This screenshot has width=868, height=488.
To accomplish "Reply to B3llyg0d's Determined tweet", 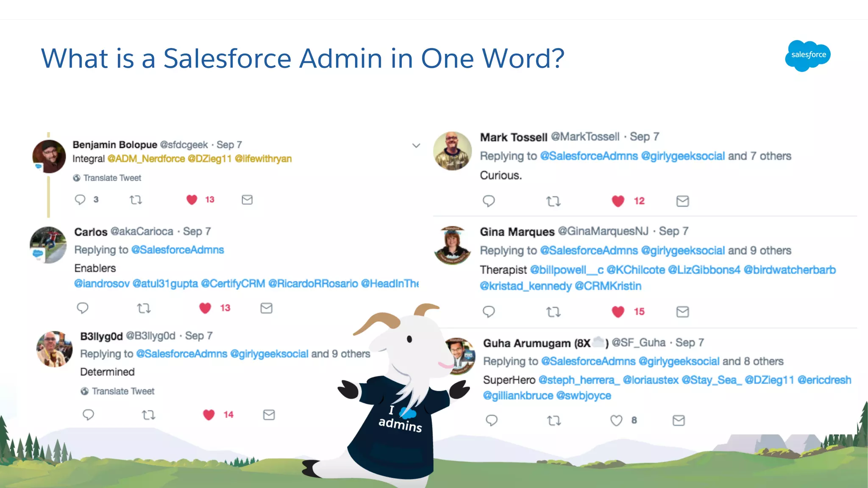I will click(x=88, y=415).
